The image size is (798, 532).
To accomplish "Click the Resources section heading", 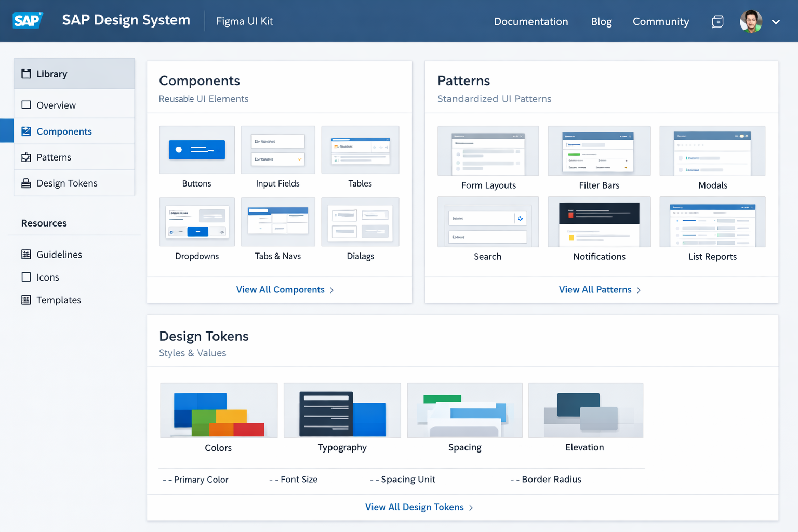I will click(x=44, y=223).
